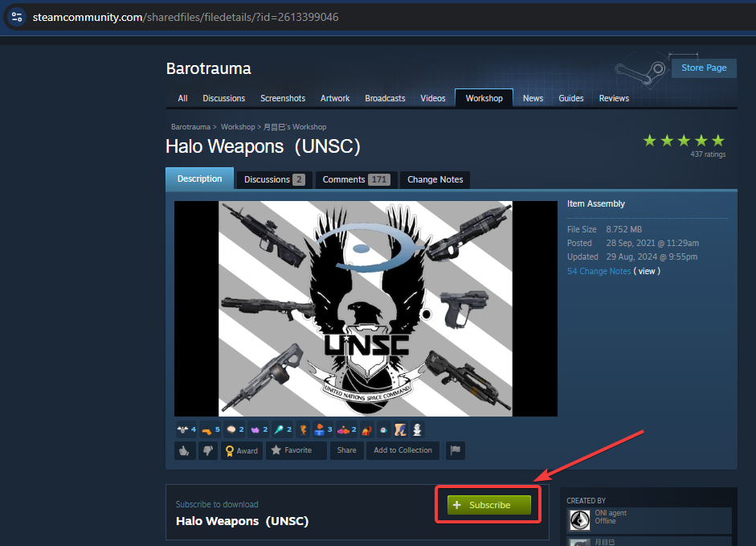Click the Workshop breadcrumb link
Viewport: 756px width, 546px height.
coord(238,127)
